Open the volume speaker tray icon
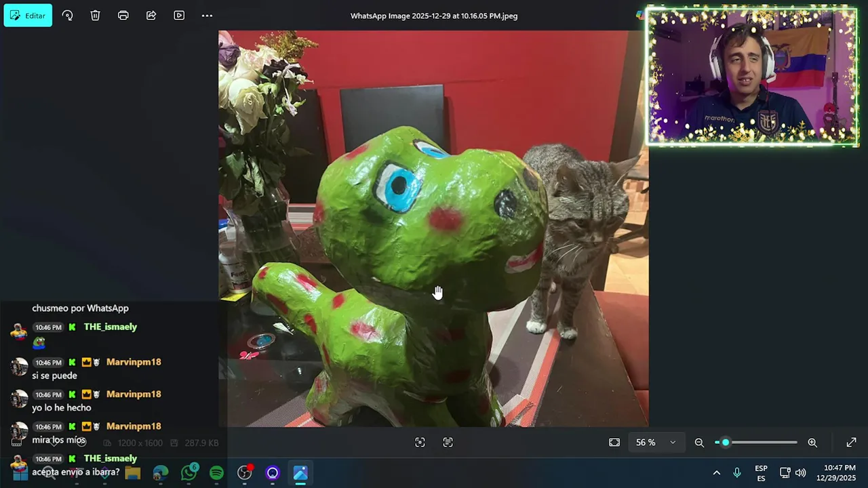 [x=800, y=472]
